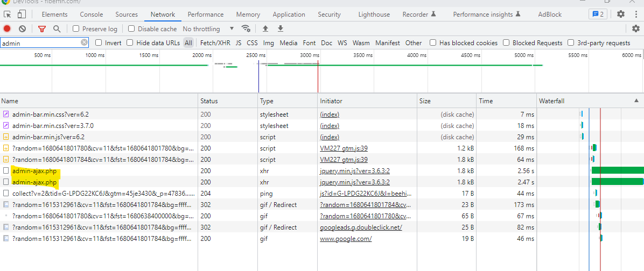The image size is (644, 271).
Task: Toggle the Invert filter checkbox
Action: (99, 42)
